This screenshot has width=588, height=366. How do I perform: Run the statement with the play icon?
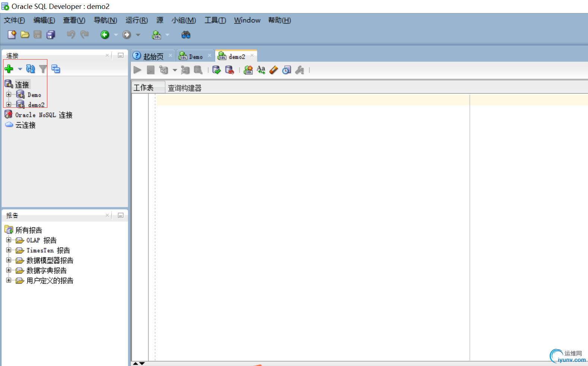tap(137, 70)
